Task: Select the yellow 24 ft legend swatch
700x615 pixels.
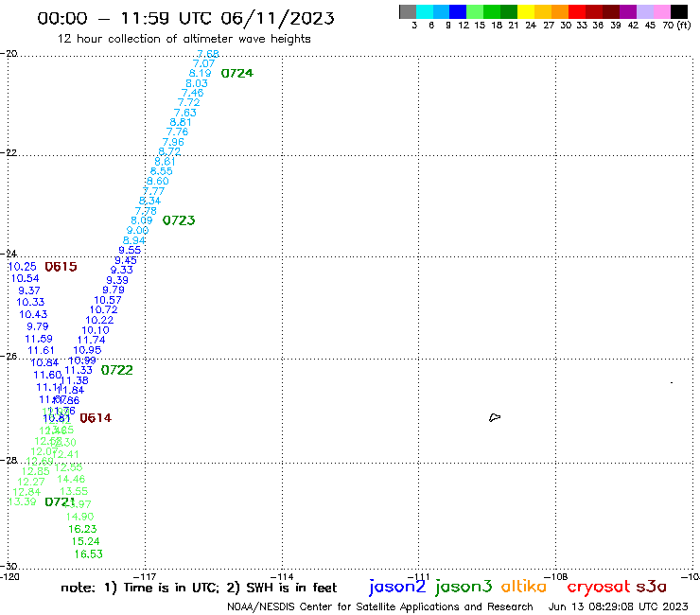Action: (526, 11)
